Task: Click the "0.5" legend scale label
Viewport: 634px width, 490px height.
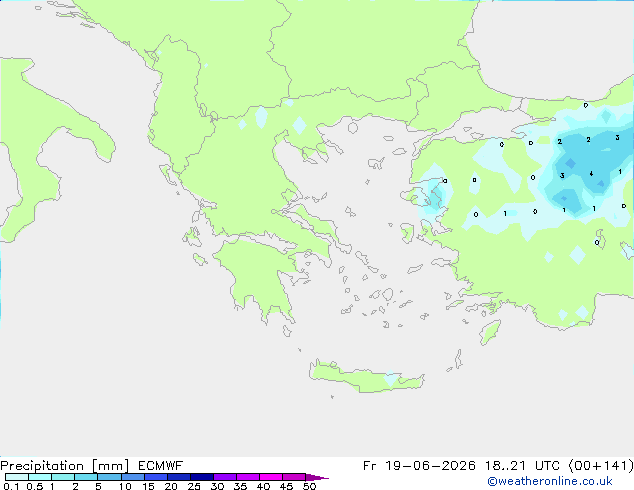Action: click(34, 486)
